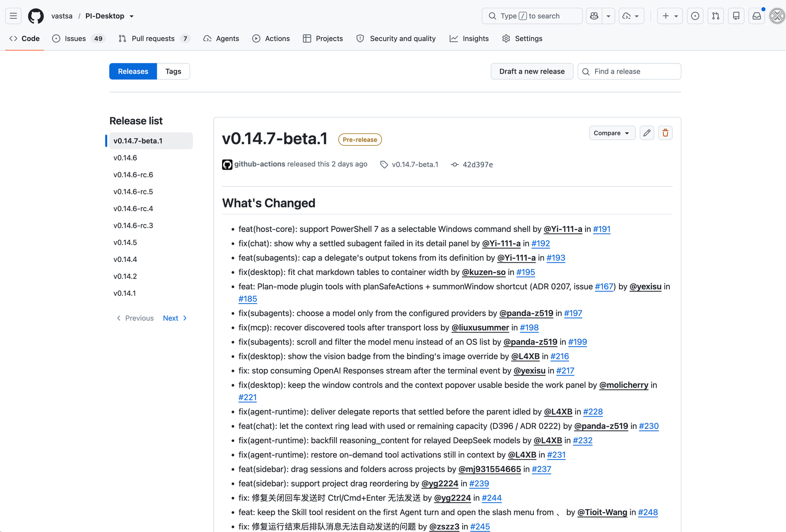Click the GitHub logo home icon
The image size is (786, 532).
coord(36,16)
